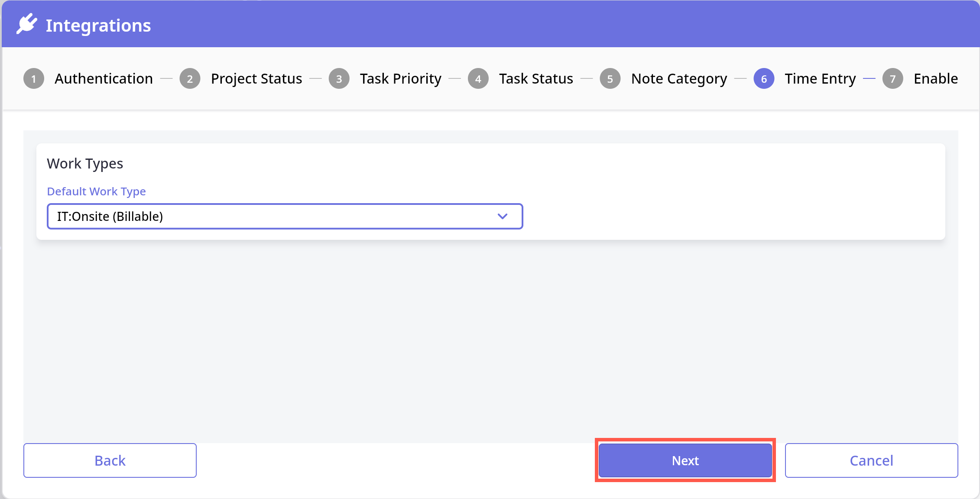The image size is (980, 499).
Task: Click step 2 circle icon for Project Status
Action: click(x=190, y=79)
